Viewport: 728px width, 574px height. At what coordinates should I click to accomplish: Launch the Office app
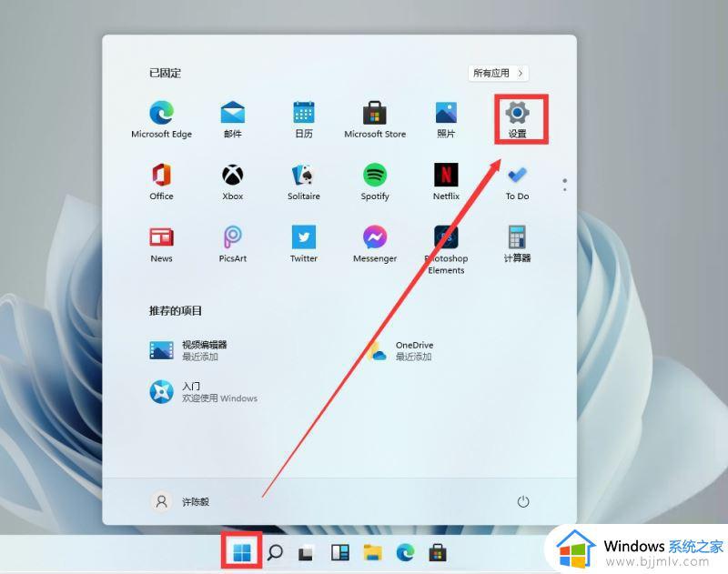161,181
